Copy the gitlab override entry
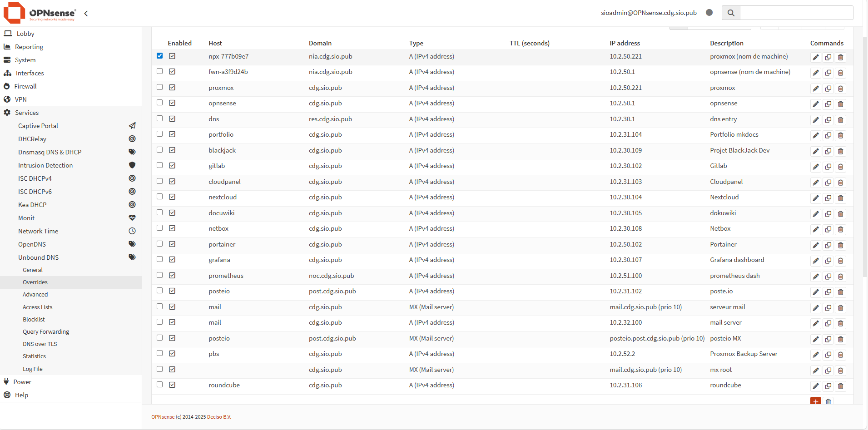Screen dimensions: 868x430 click(x=828, y=167)
